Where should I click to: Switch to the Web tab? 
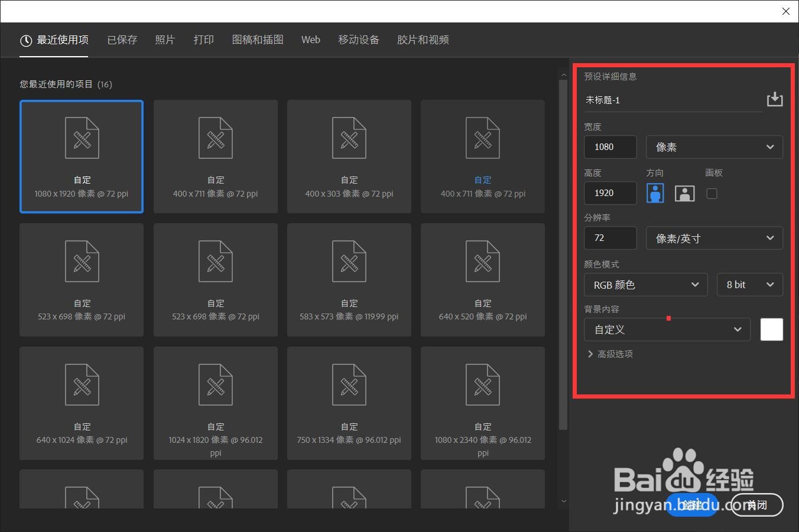[x=310, y=40]
